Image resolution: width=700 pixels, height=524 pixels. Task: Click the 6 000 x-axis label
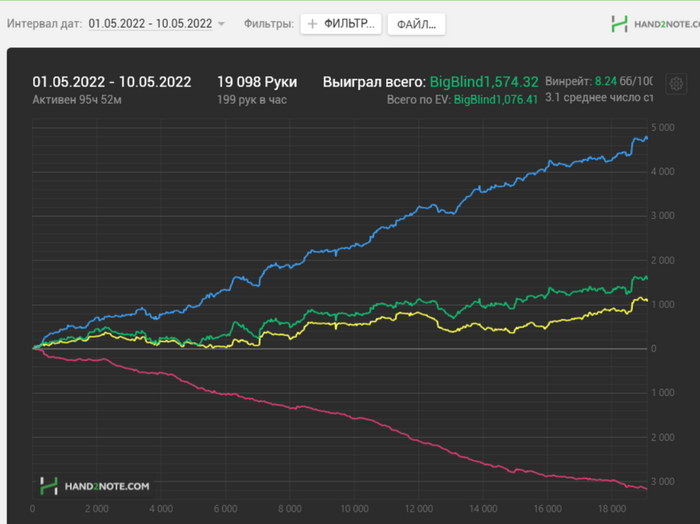tap(225, 509)
